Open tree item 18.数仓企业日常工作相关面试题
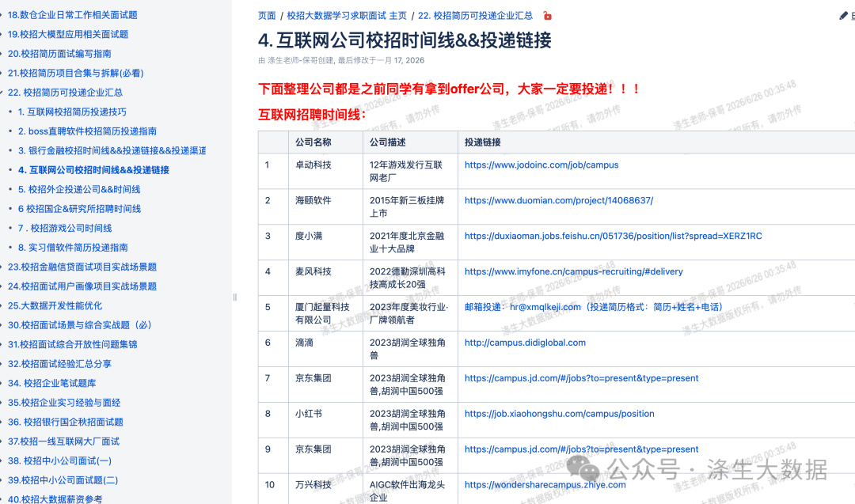 point(73,15)
